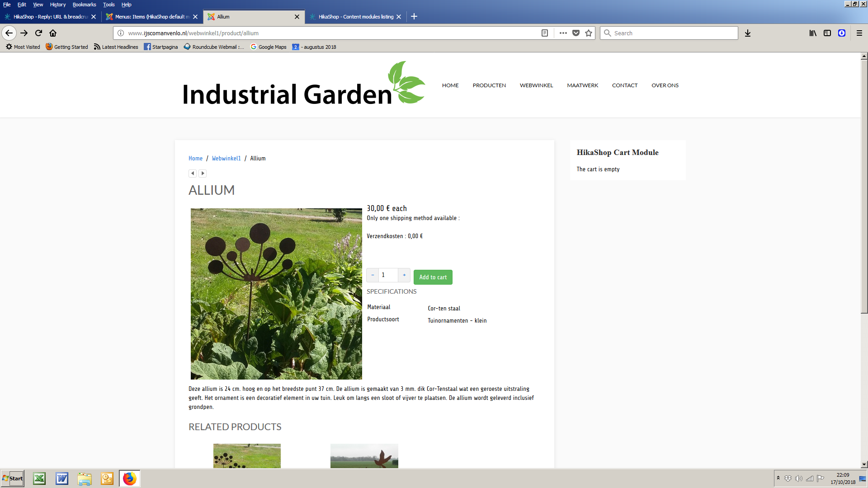
Task: Click the Home icon in the toolbar
Action: pyautogui.click(x=53, y=33)
